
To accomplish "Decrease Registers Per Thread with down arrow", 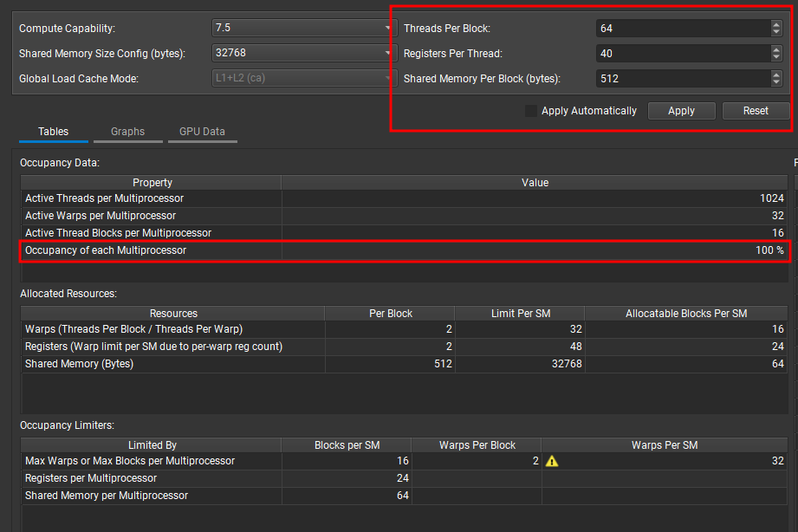I will tap(776, 57).
